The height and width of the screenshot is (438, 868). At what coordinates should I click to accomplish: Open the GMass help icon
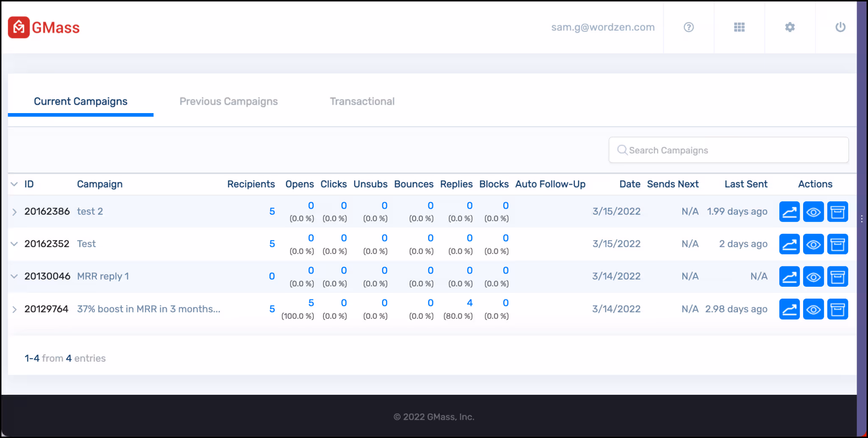688,27
